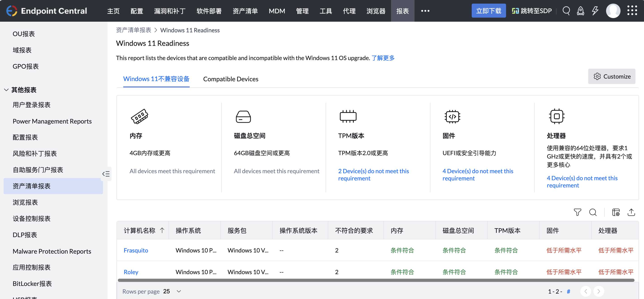Click the Customize button
The width and height of the screenshot is (644, 299).
point(611,76)
